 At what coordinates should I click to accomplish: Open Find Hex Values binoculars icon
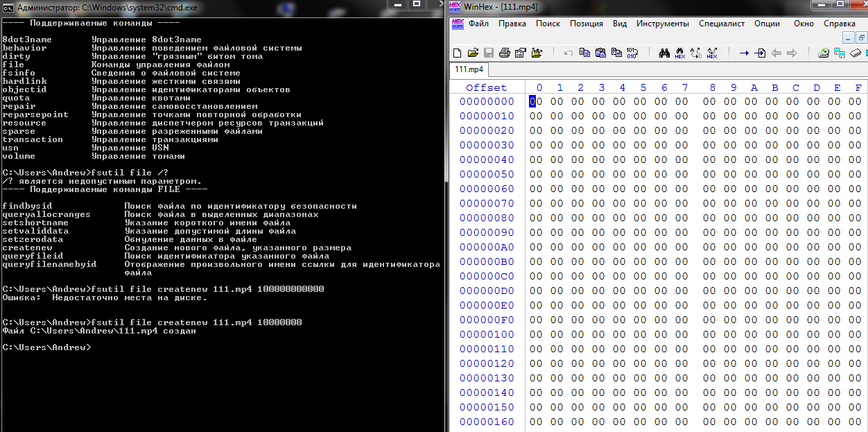tap(680, 53)
